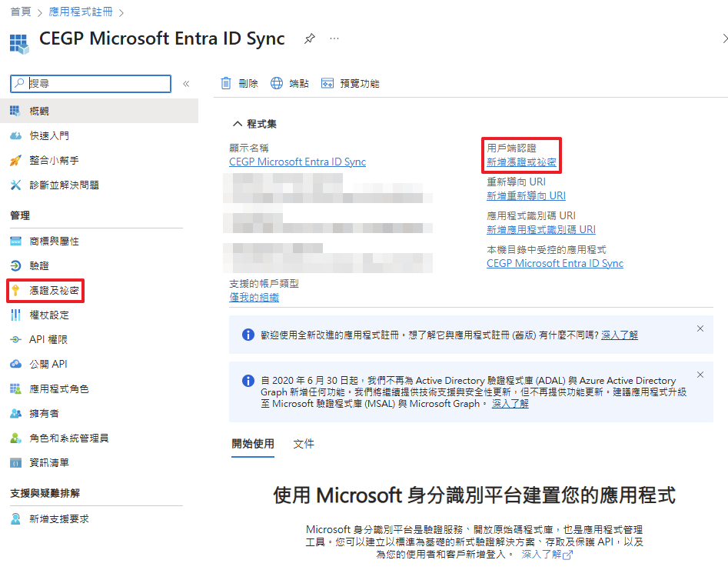Collapse the 程式集 section

click(x=237, y=123)
